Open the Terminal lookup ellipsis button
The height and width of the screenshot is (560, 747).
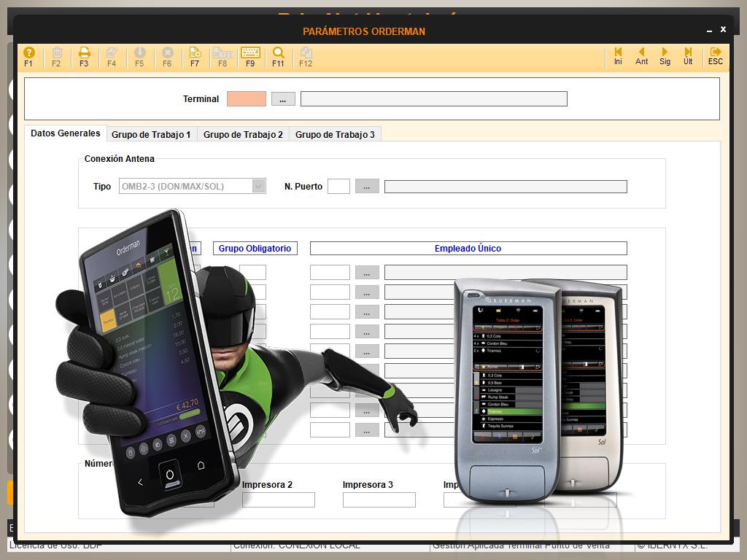point(283,99)
